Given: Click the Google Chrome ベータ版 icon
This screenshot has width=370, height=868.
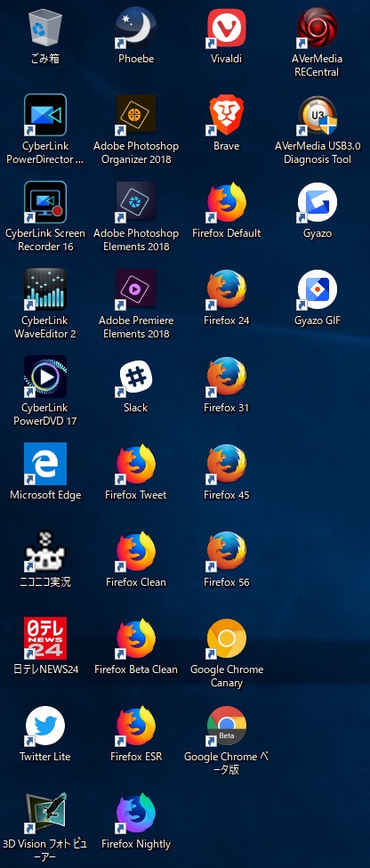Looking at the screenshot, I should 227,726.
